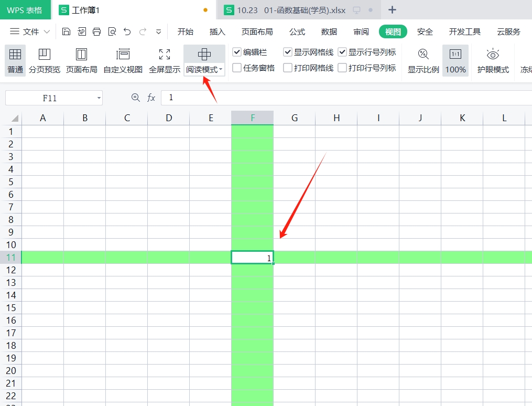Switch to 普通 (Normal) view
This screenshot has height=406, width=532.
[x=15, y=60]
